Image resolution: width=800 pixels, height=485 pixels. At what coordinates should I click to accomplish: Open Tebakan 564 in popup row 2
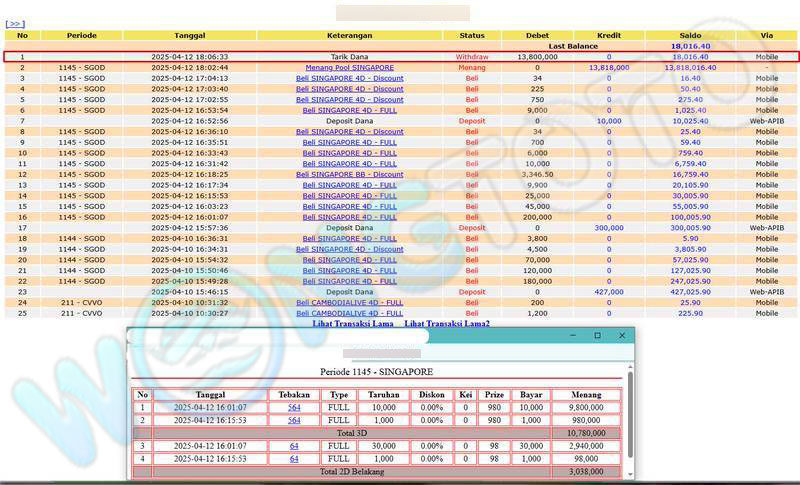pos(294,420)
